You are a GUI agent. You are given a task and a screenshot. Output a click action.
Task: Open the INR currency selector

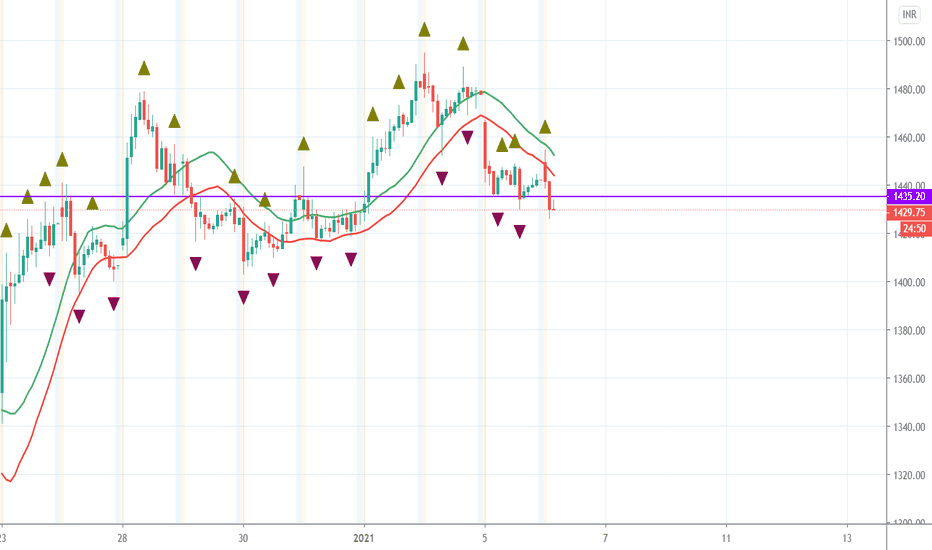tap(909, 14)
